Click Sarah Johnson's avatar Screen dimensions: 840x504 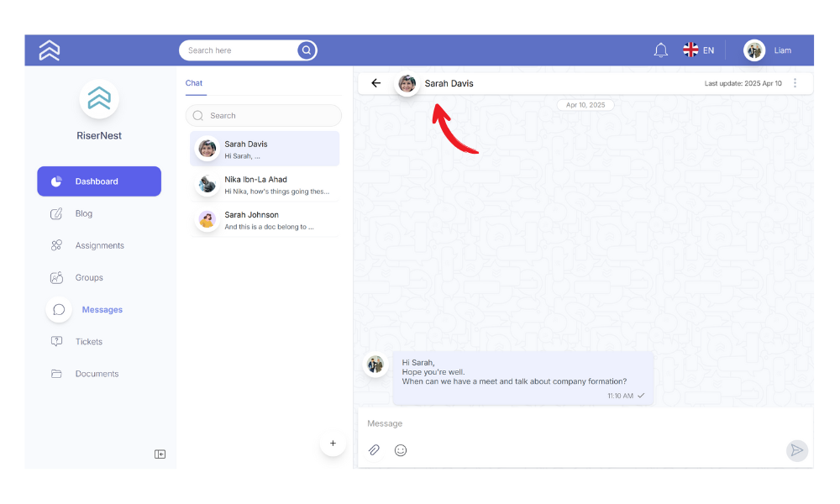tap(207, 219)
